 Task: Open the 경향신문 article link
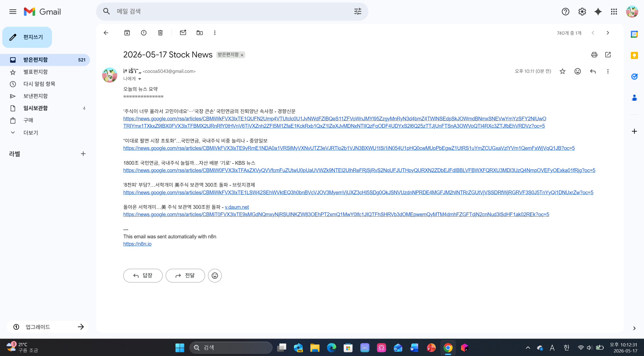(x=335, y=122)
